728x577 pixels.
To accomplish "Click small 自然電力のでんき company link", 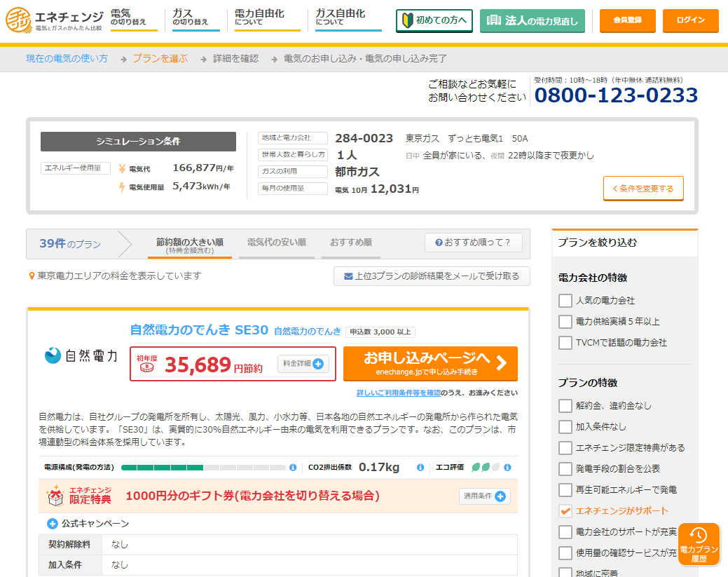I will (308, 331).
